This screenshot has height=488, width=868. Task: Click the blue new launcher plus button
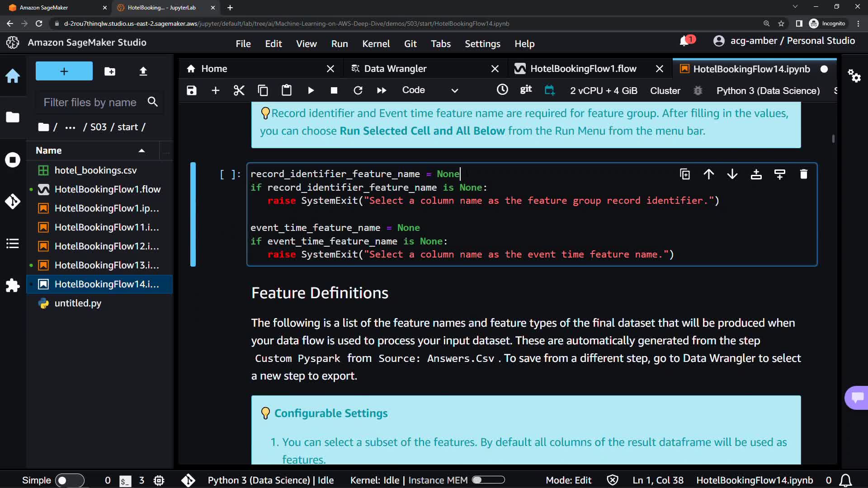64,71
